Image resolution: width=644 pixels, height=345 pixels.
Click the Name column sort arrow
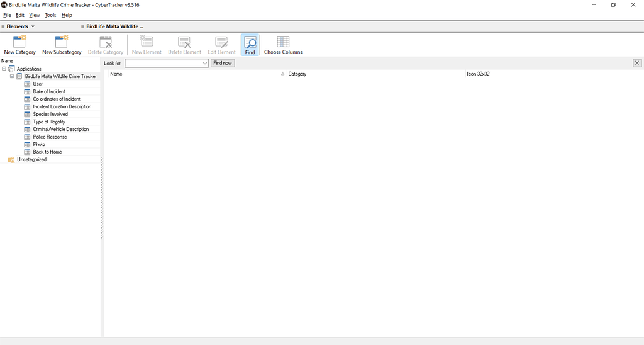(x=282, y=74)
